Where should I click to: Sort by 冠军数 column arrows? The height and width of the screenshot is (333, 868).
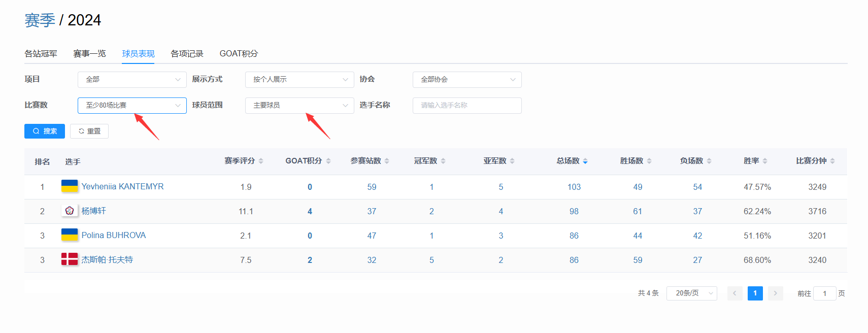[x=443, y=161]
